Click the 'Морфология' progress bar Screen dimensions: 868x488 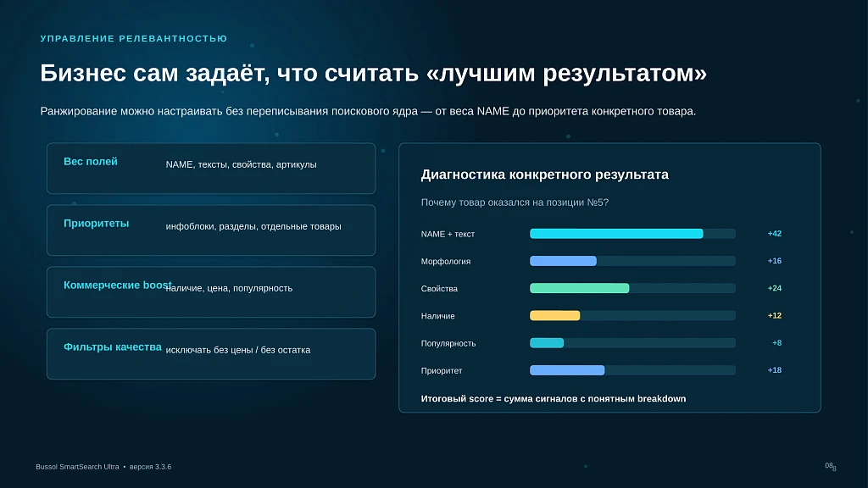coord(632,261)
